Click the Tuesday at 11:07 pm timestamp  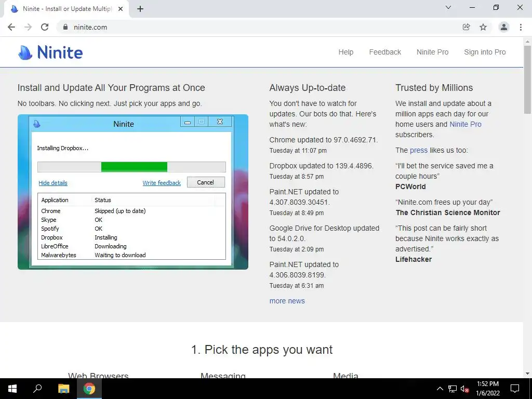(298, 151)
